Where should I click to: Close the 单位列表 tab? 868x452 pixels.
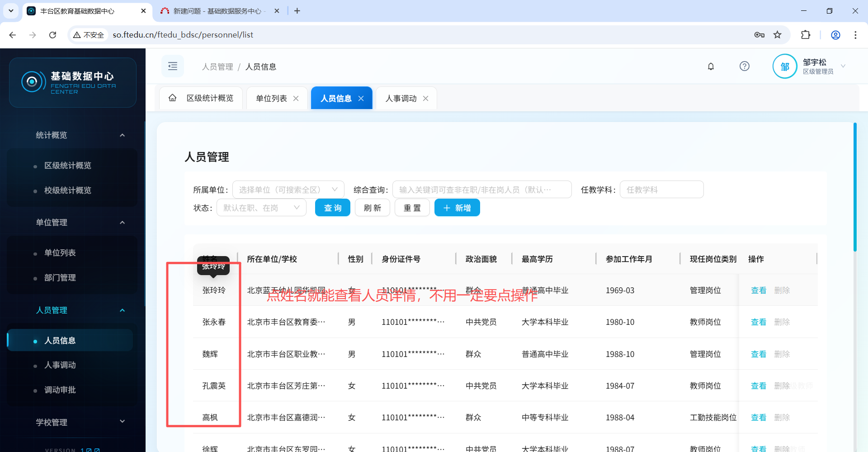tap(296, 98)
